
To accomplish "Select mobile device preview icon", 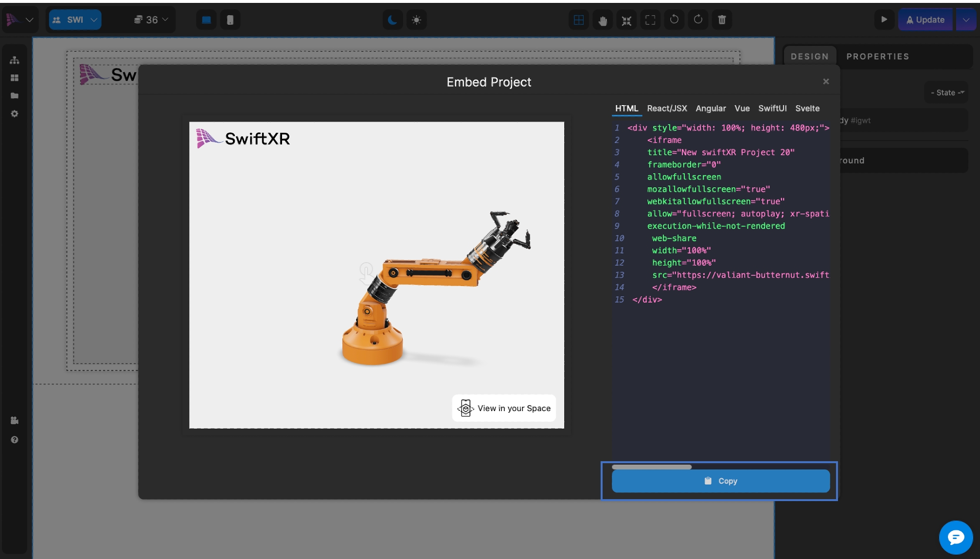I will pyautogui.click(x=230, y=20).
